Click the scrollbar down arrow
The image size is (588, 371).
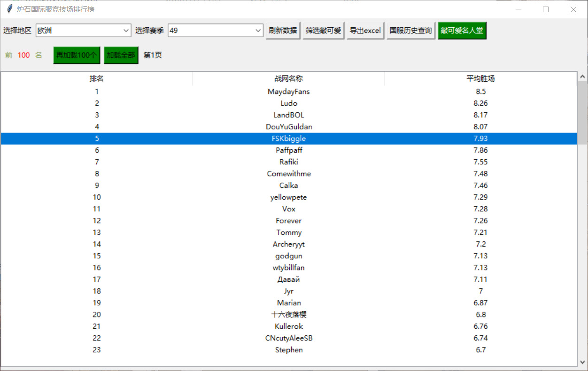(x=582, y=362)
